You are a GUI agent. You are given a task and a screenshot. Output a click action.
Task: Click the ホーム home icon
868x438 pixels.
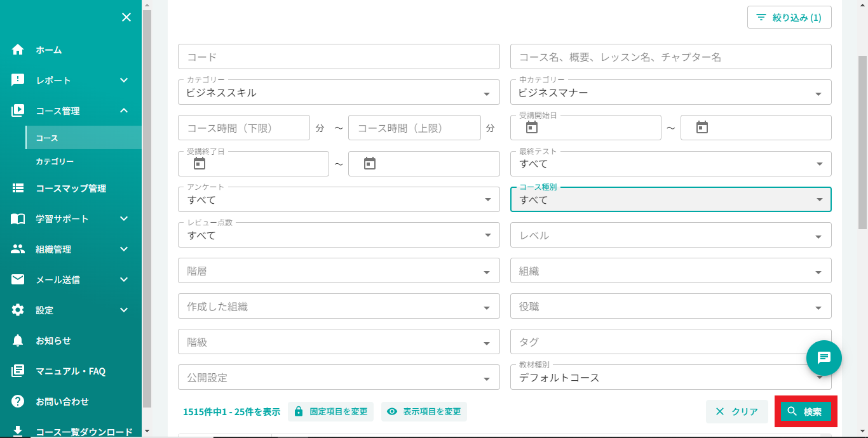[x=18, y=50]
